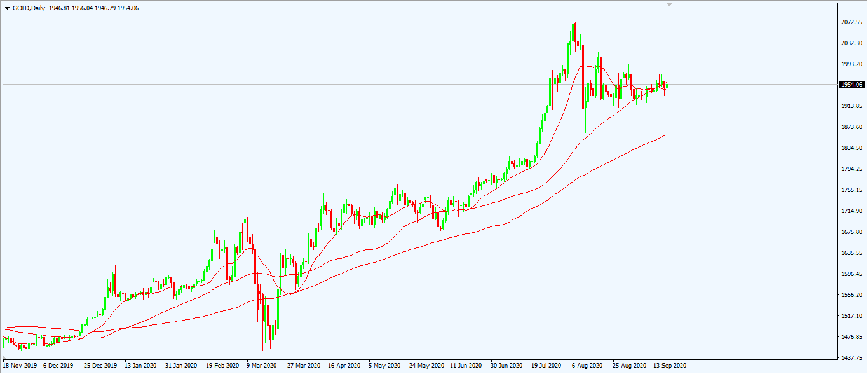Click the 1834.50 price axis label

[851, 148]
